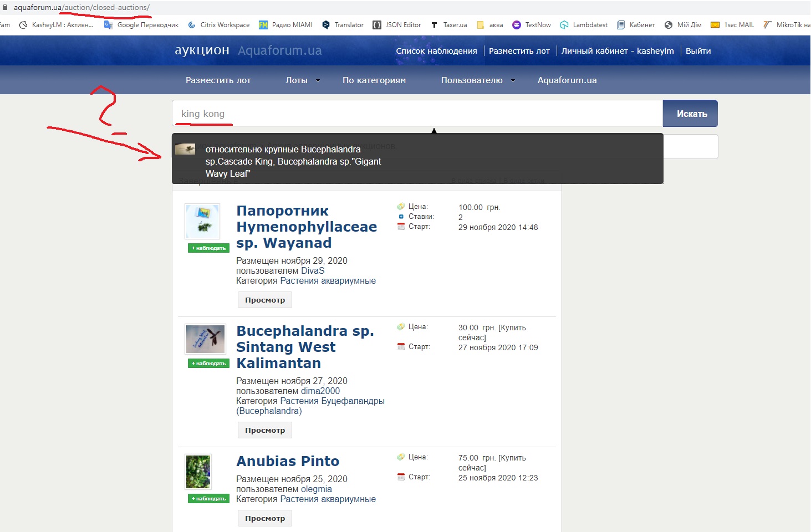Open the По категориям menu
This screenshot has width=811, height=532.
(x=374, y=80)
